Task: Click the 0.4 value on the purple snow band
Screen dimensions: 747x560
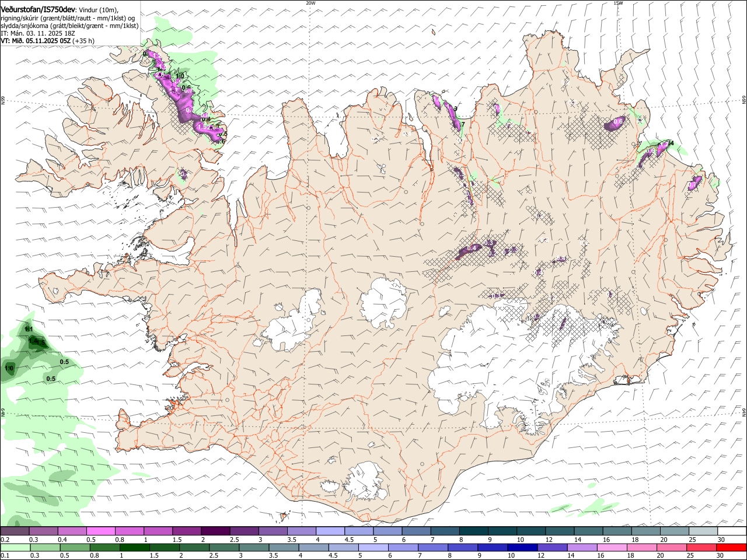Action: [473, 249]
